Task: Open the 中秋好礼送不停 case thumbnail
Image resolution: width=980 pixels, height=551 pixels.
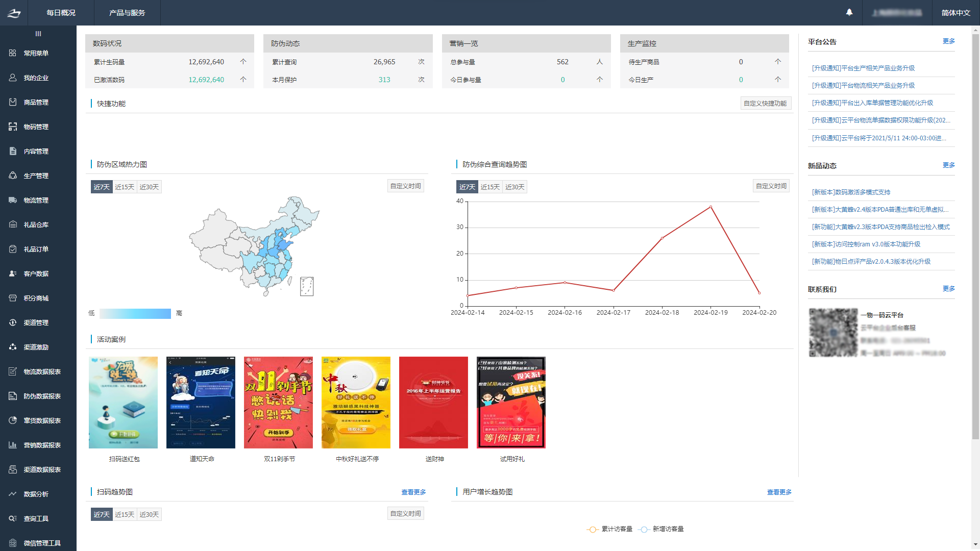Action: 356,403
